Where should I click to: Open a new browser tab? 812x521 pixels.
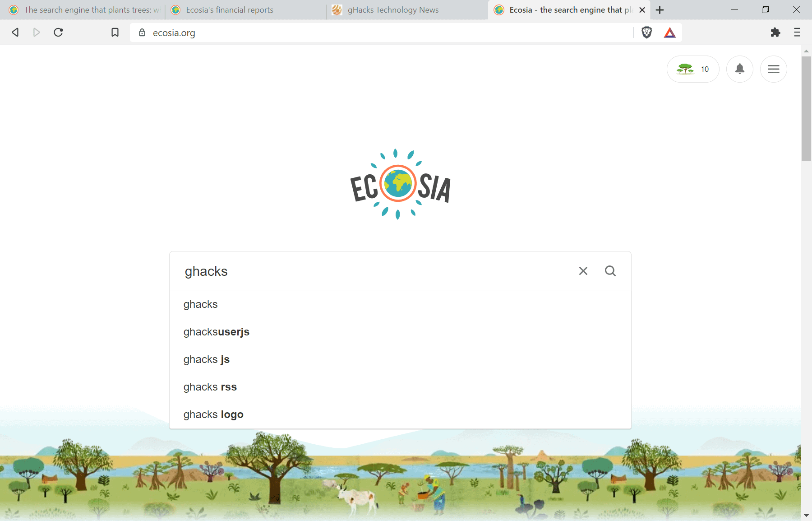(x=660, y=10)
